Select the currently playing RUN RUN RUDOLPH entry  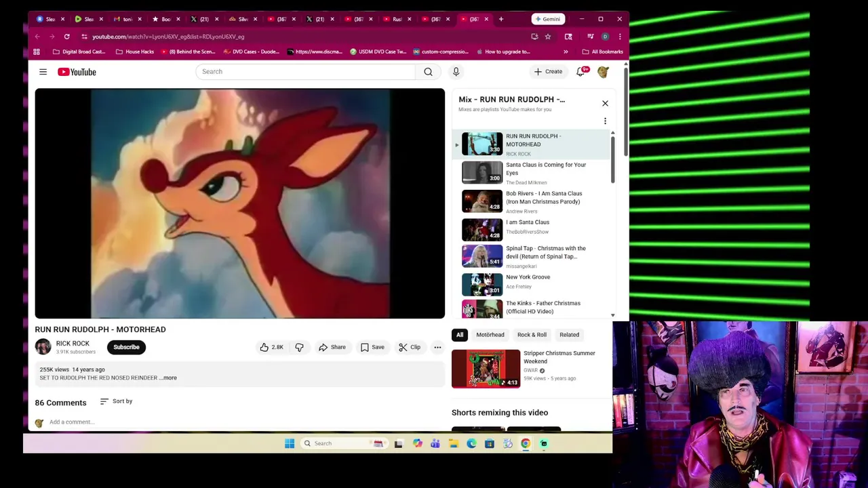tap(532, 144)
